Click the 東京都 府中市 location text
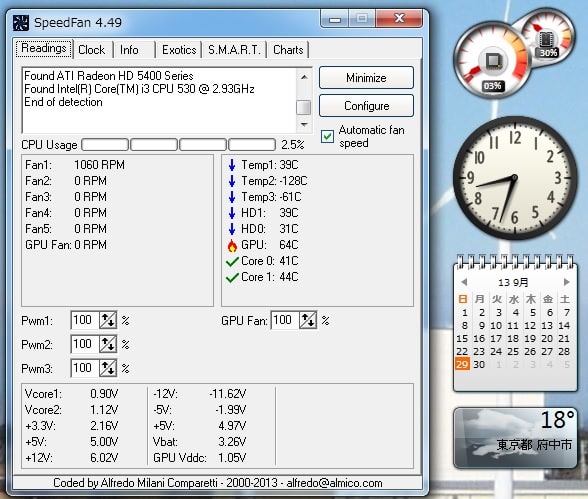This screenshot has width=588, height=499. [x=534, y=445]
